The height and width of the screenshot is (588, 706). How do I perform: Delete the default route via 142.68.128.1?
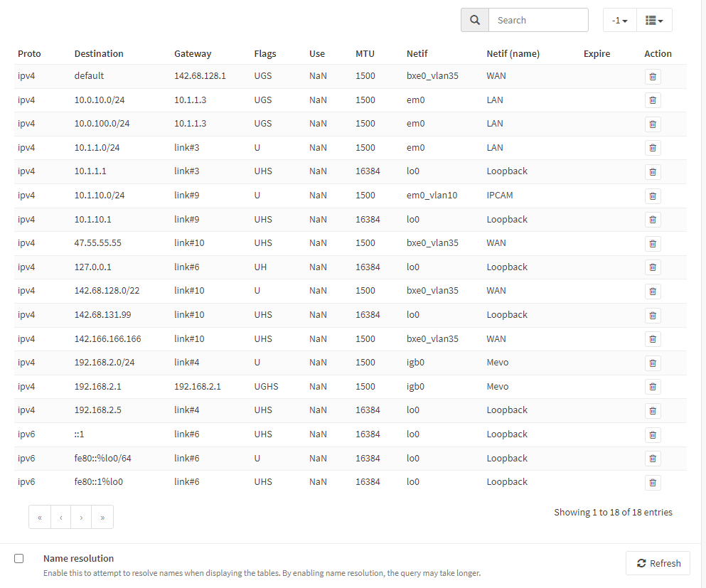click(x=653, y=77)
